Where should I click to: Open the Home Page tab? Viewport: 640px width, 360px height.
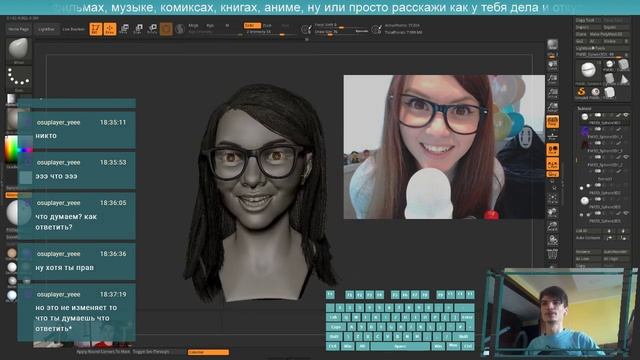(19, 29)
